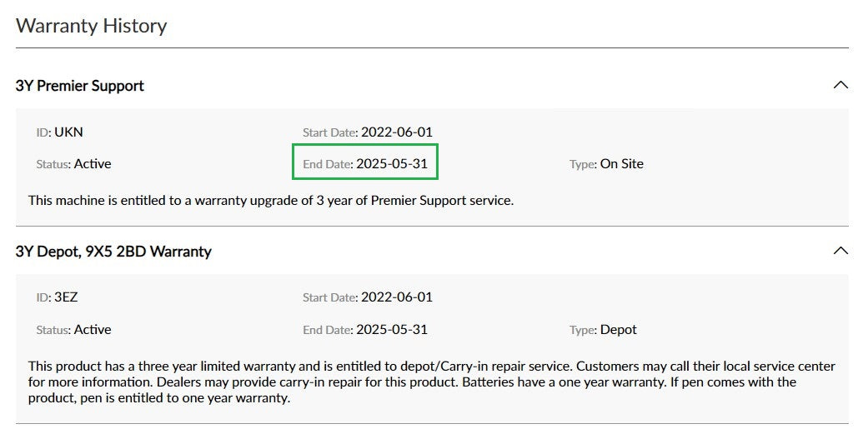The height and width of the screenshot is (429, 868).
Task: Click the ID label in the Premier Support section
Action: pos(43,132)
